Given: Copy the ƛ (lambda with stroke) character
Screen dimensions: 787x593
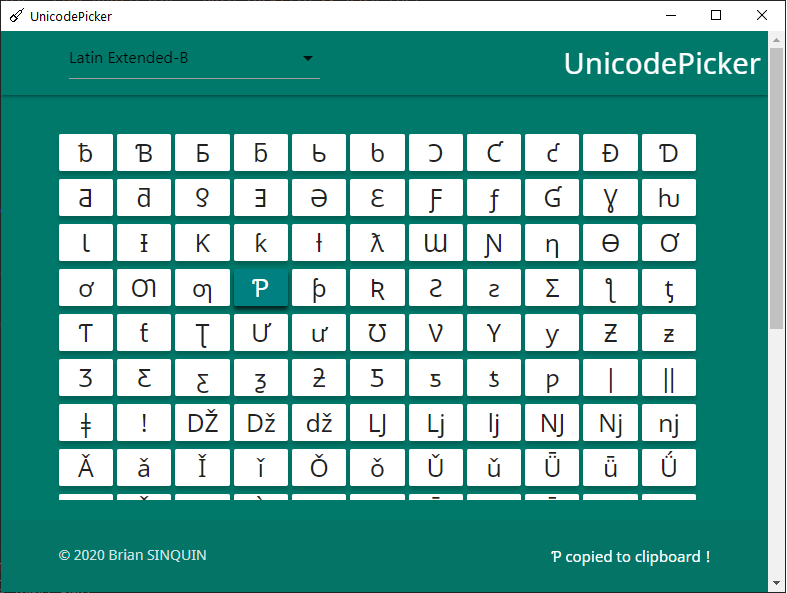Looking at the screenshot, I should tap(377, 243).
